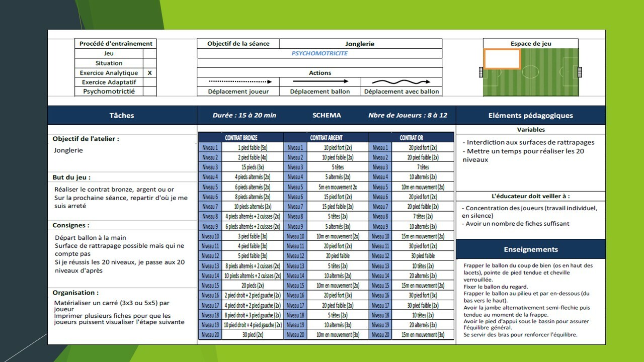Image resolution: width=644 pixels, height=362 pixels.
Task: Click the Eléments pédagogiques header bar
Action: pyautogui.click(x=530, y=116)
